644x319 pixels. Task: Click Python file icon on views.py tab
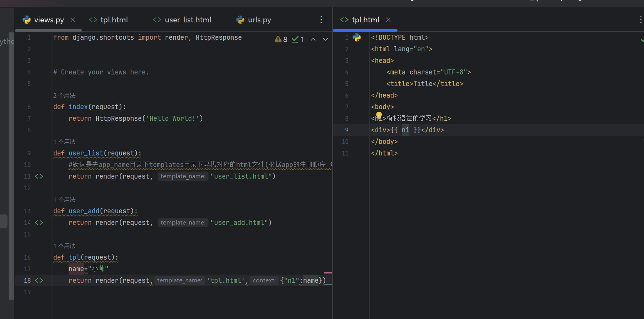coord(27,20)
